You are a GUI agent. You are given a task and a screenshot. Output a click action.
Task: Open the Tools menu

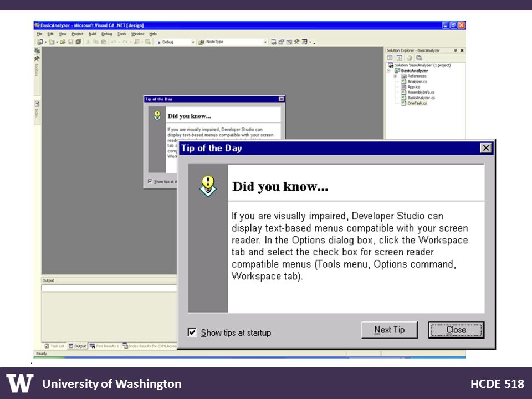[121, 34]
